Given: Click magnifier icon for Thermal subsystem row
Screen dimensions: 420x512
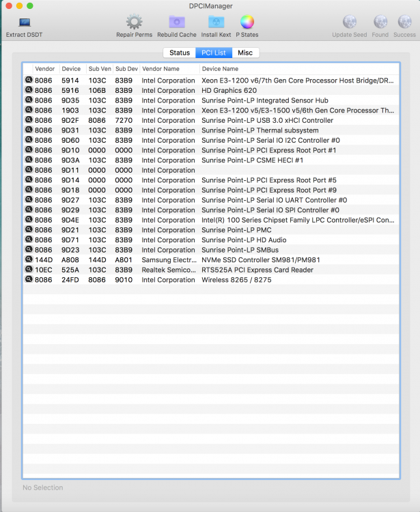Looking at the screenshot, I should [x=29, y=130].
